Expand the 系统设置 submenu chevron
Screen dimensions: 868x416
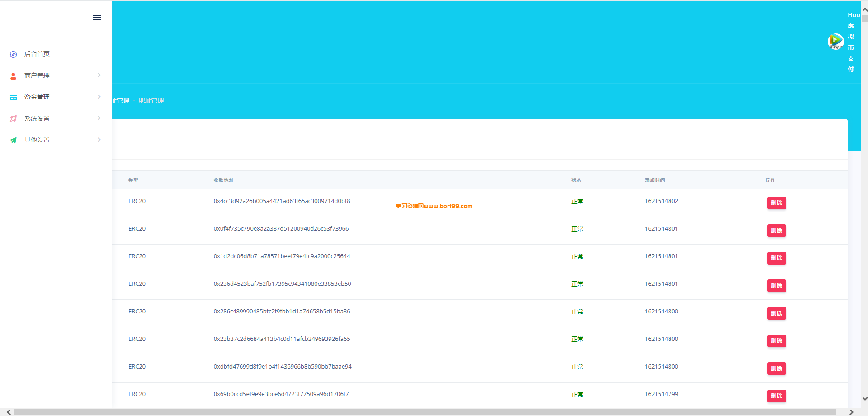tap(99, 118)
